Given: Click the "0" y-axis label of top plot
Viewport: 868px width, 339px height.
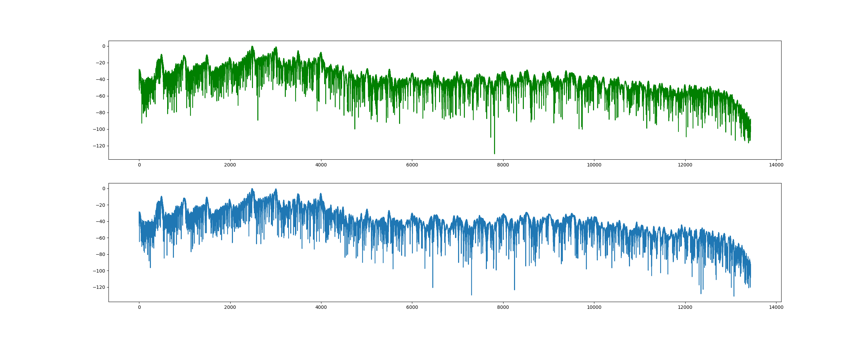Looking at the screenshot, I should pos(104,46).
